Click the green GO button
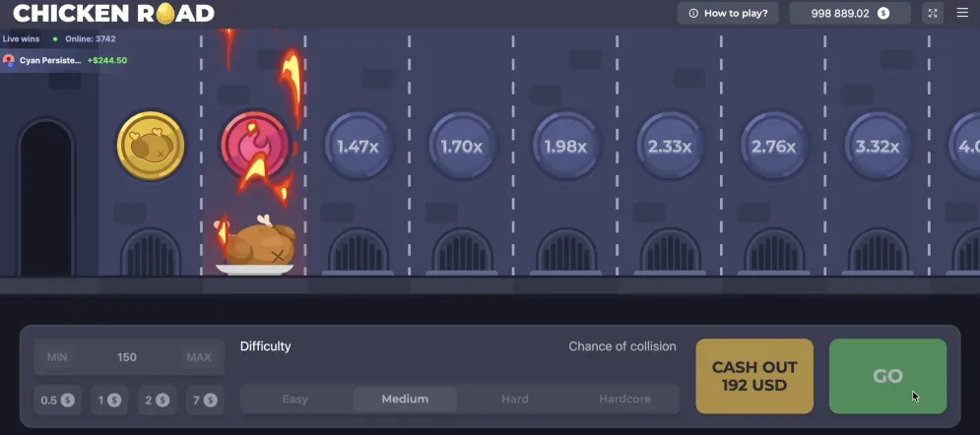This screenshot has height=435, width=980. coord(887,376)
